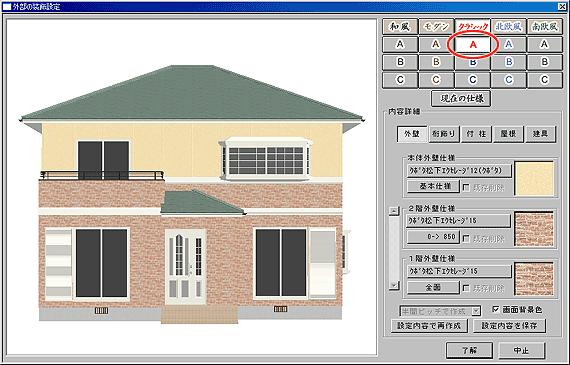Toggle 既存削除 checkbox under 2階外壁仕様

click(466, 238)
